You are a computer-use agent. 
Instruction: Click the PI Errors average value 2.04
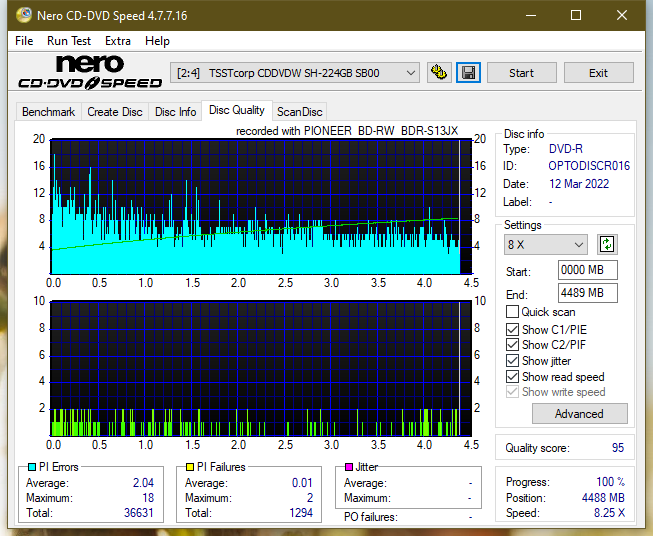click(143, 483)
